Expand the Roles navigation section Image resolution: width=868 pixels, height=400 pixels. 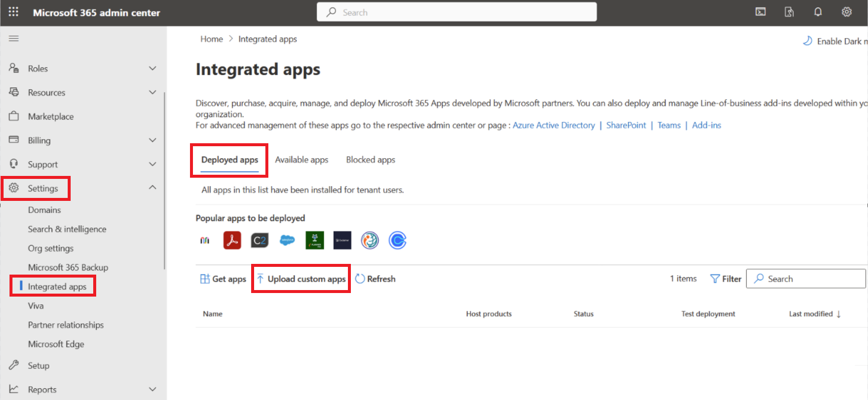pos(152,68)
